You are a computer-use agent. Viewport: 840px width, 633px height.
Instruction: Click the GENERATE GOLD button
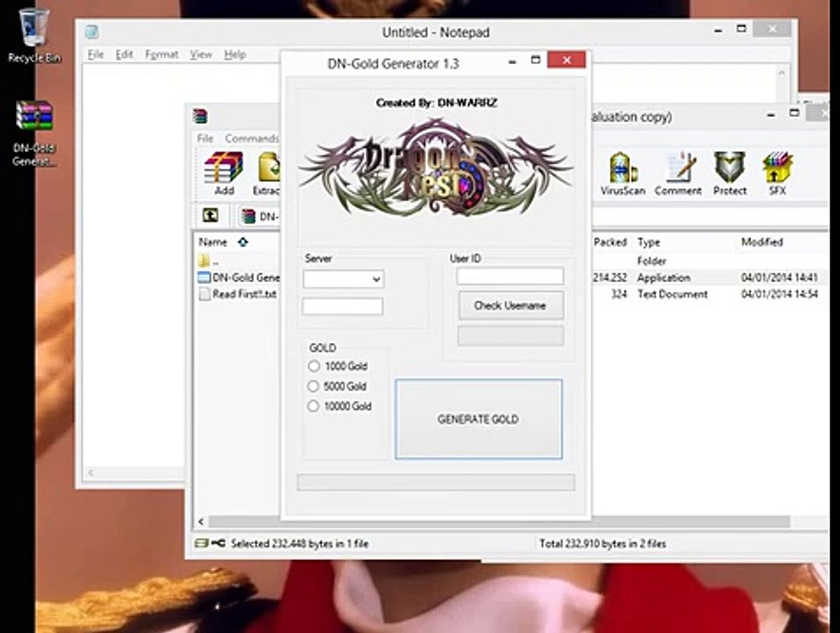click(478, 419)
